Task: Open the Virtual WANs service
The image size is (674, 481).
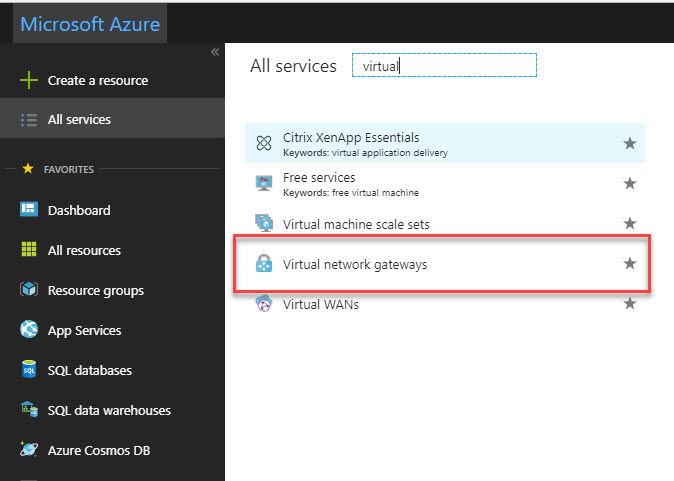Action: coord(320,304)
